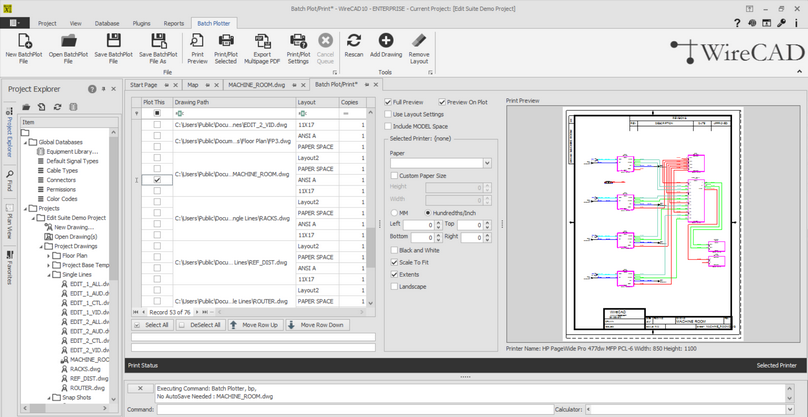Click the Save BatchPlot File icon
Screen dimensions: 808x417
pos(113,41)
